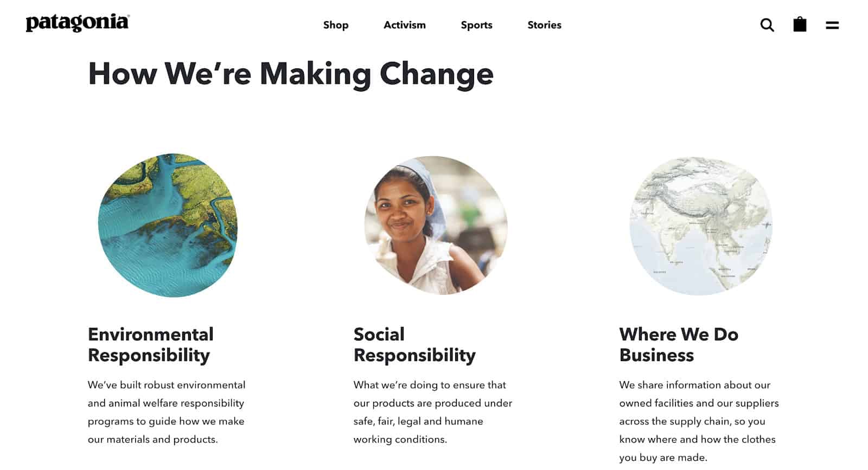Click the smiling woman's circular photo
Screen dimensions: 868x470
coord(436,226)
